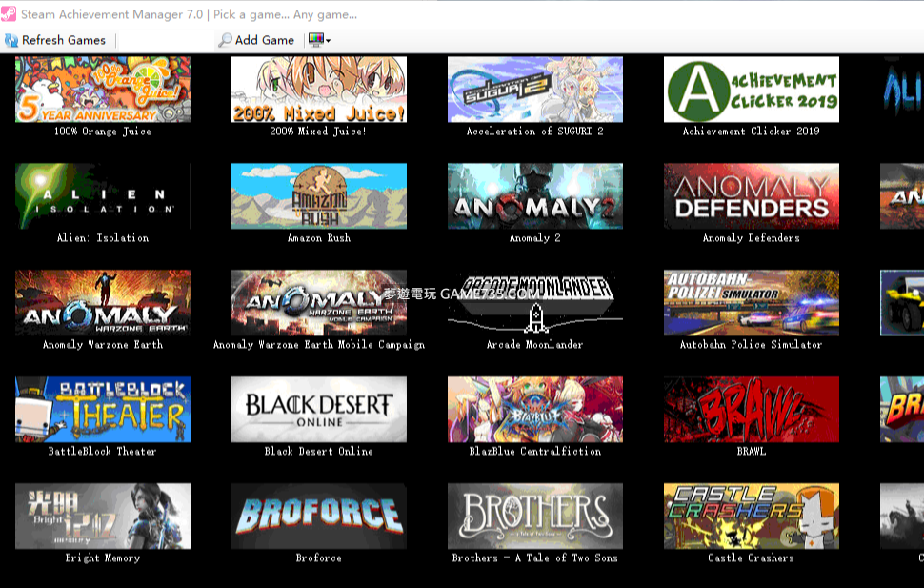Open the Anomaly Defenders banner
This screenshot has height=588, width=924.
752,195
